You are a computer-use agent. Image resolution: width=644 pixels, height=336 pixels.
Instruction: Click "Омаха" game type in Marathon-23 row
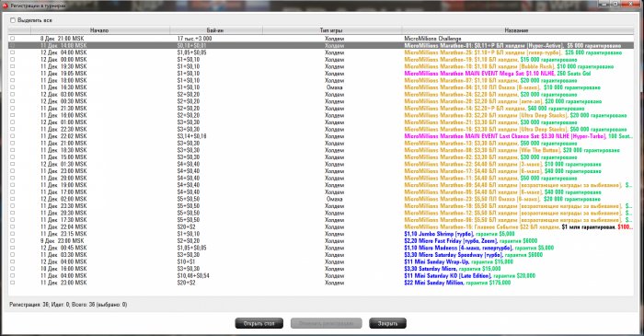pos(334,199)
